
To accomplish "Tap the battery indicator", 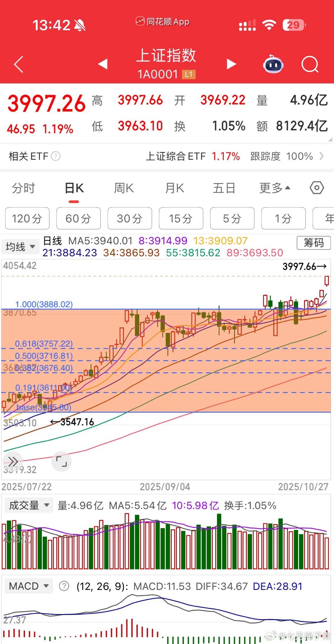I will pos(294,25).
